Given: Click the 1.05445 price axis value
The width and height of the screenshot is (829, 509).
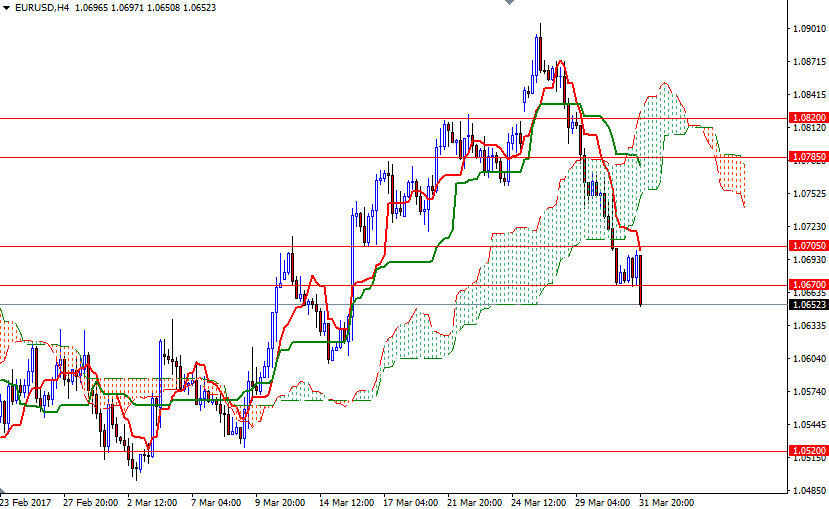Looking at the screenshot, I should (809, 425).
